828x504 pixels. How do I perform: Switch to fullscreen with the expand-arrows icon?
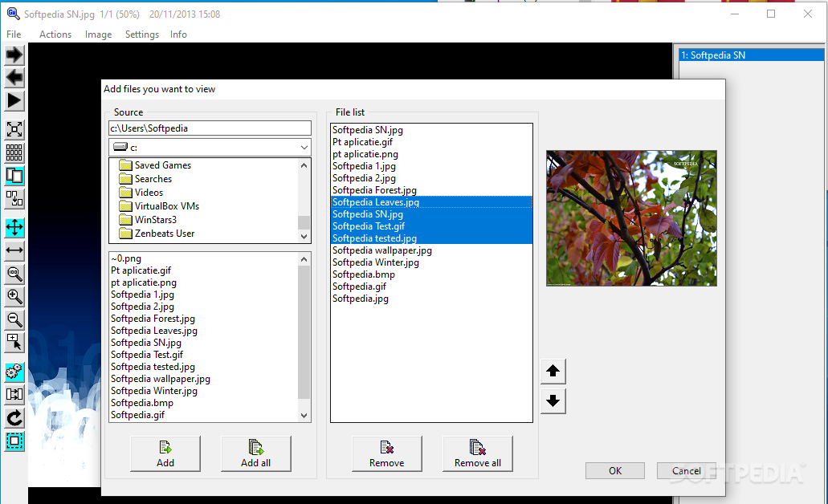click(x=14, y=129)
